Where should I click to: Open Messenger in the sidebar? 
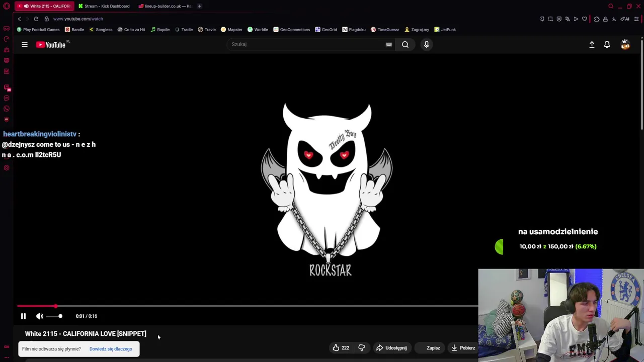7,98
